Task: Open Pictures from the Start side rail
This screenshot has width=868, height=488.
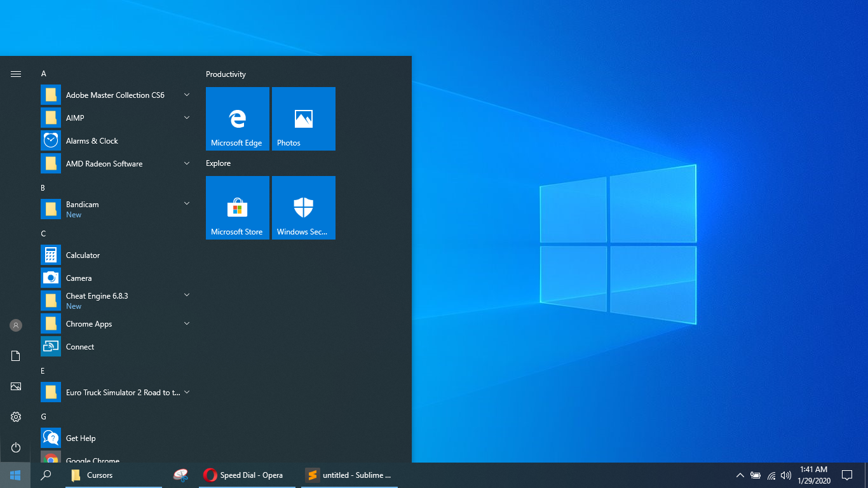Action: point(16,386)
